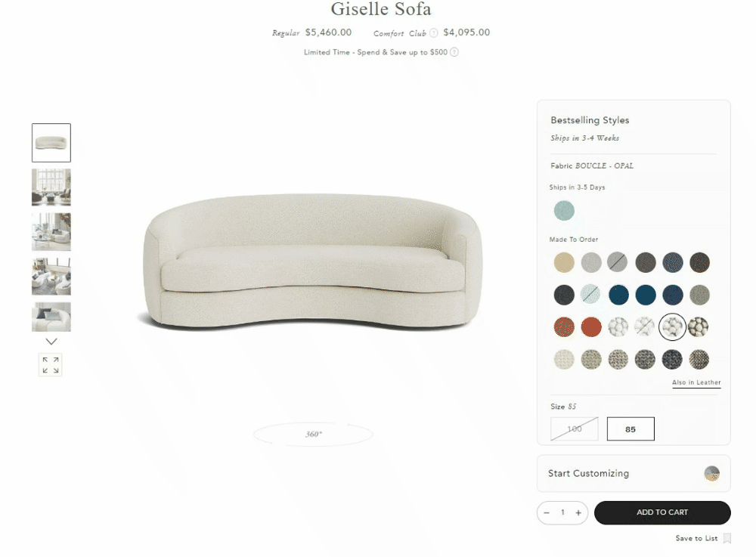This screenshot has height=557, width=756.
Task: Select first sofa thumbnail image
Action: [51, 143]
